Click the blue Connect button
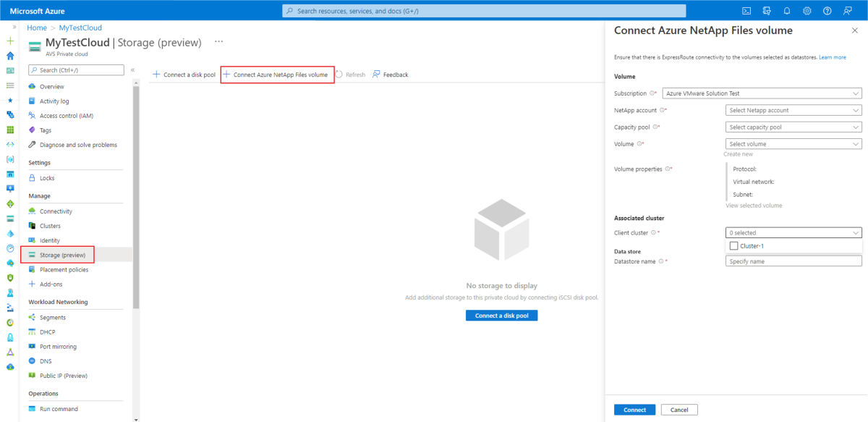The image size is (868, 422). tap(634, 410)
